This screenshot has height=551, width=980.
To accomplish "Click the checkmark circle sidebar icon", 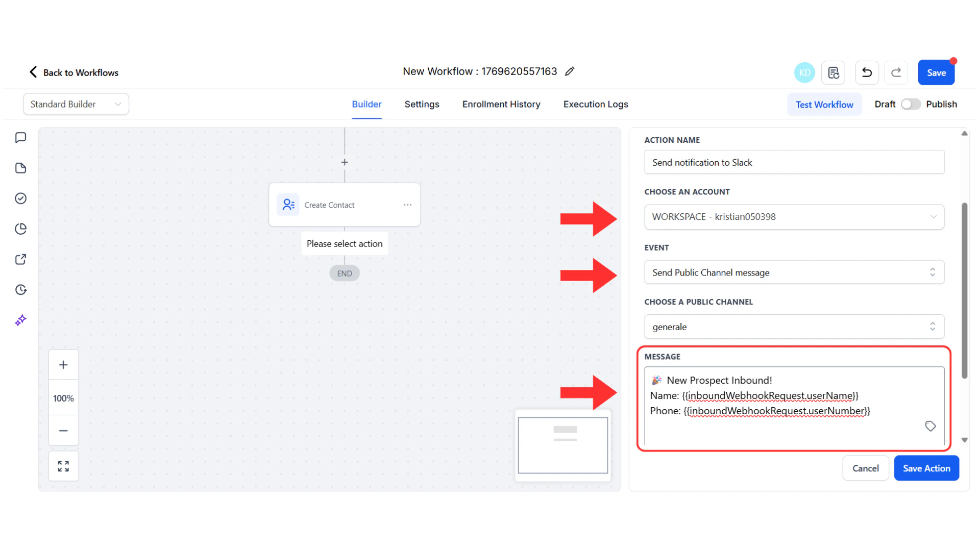I will 20,198.
